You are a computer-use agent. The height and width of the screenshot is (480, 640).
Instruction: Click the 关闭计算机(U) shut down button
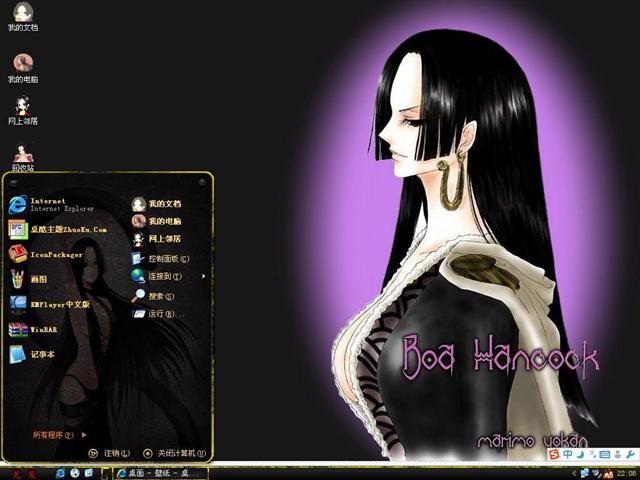pyautogui.click(x=175, y=453)
